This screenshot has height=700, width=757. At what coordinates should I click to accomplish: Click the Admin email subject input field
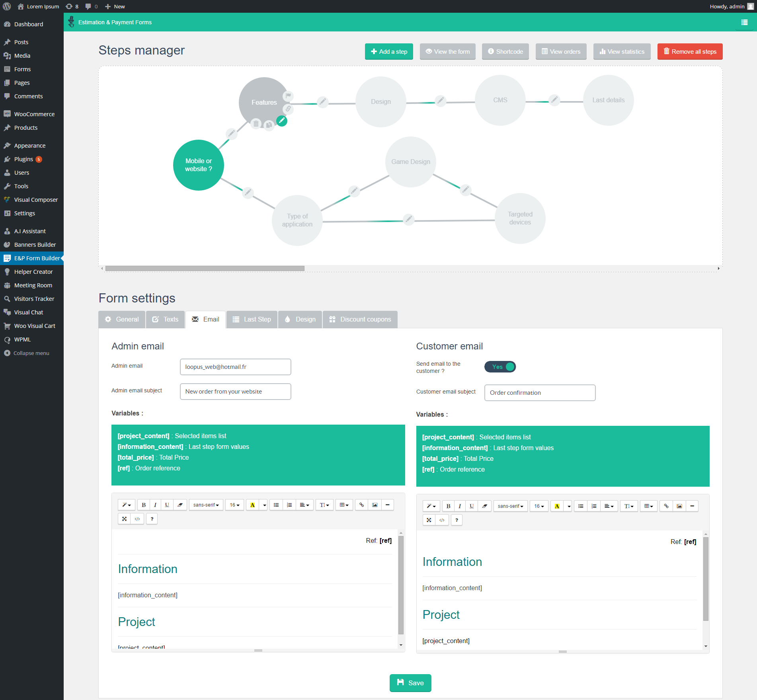[235, 391]
